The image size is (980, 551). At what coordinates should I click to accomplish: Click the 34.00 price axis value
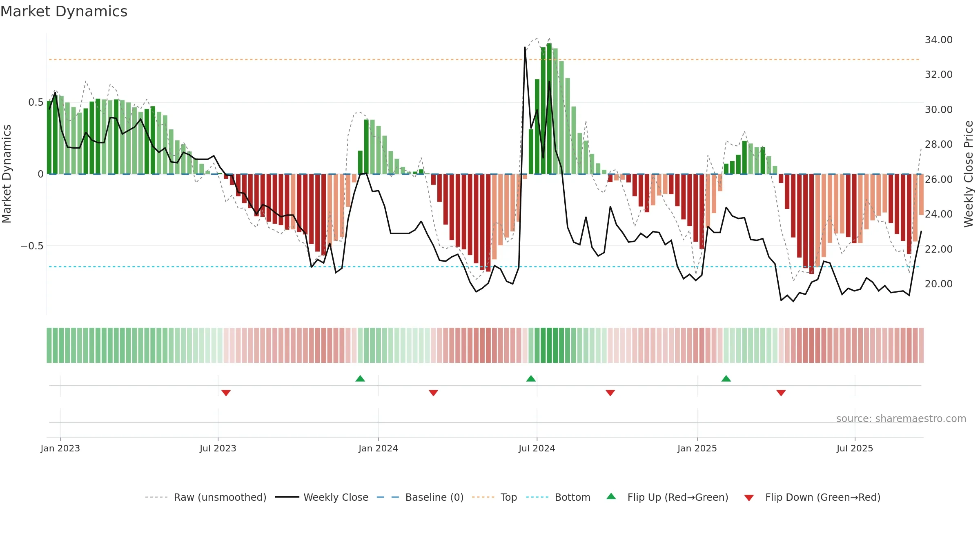click(x=939, y=40)
